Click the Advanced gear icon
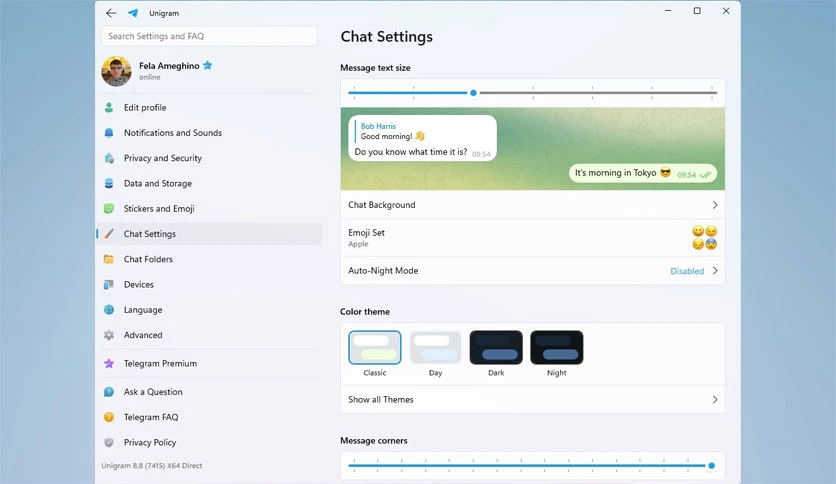Image resolution: width=836 pixels, height=484 pixels. click(109, 335)
